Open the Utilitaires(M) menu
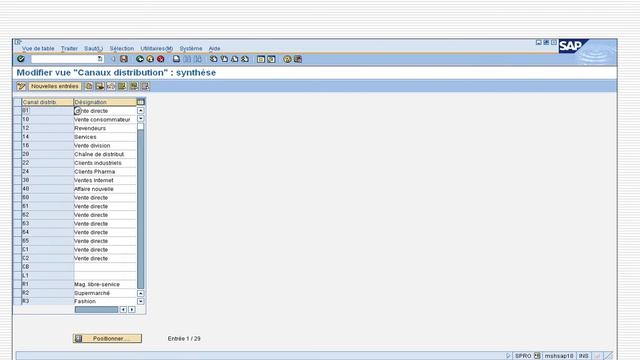Screen dimensions: 640x360 [x=157, y=49]
